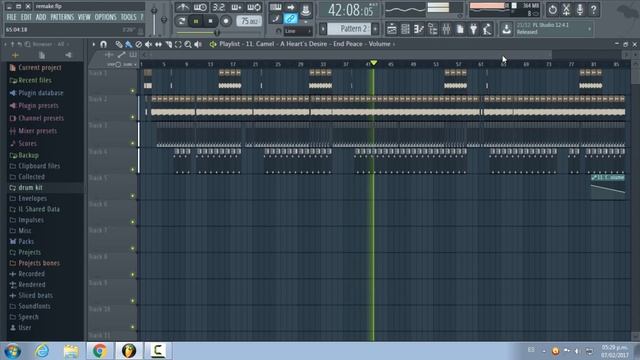Toggle the countdown before recording button
Screen dimensions: 640x360
(x=219, y=7)
